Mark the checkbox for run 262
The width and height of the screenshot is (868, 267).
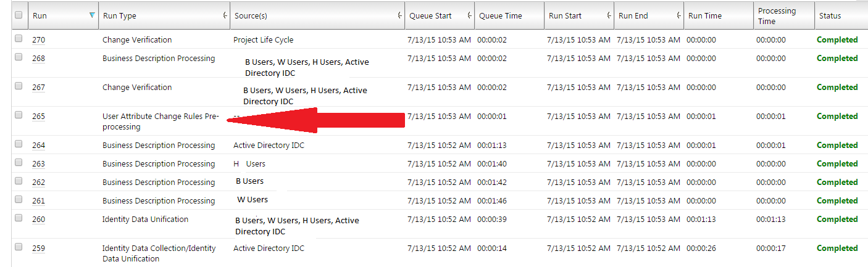(19, 181)
